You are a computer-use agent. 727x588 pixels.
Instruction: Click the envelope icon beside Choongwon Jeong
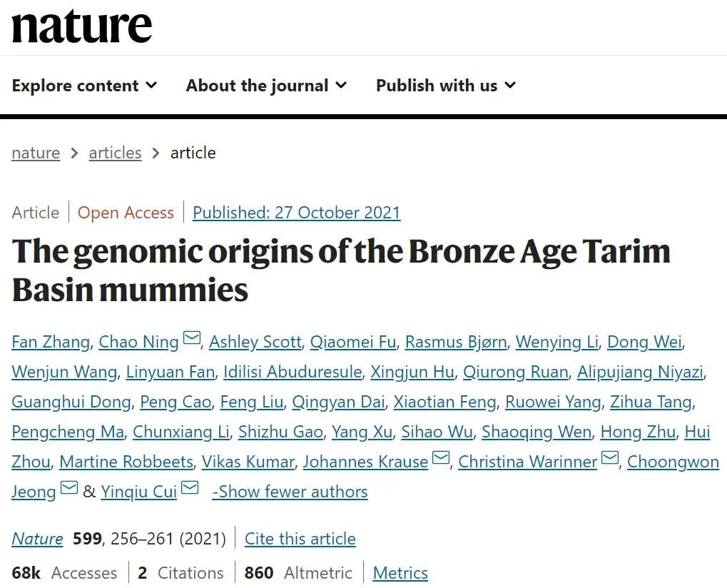pyautogui.click(x=69, y=487)
